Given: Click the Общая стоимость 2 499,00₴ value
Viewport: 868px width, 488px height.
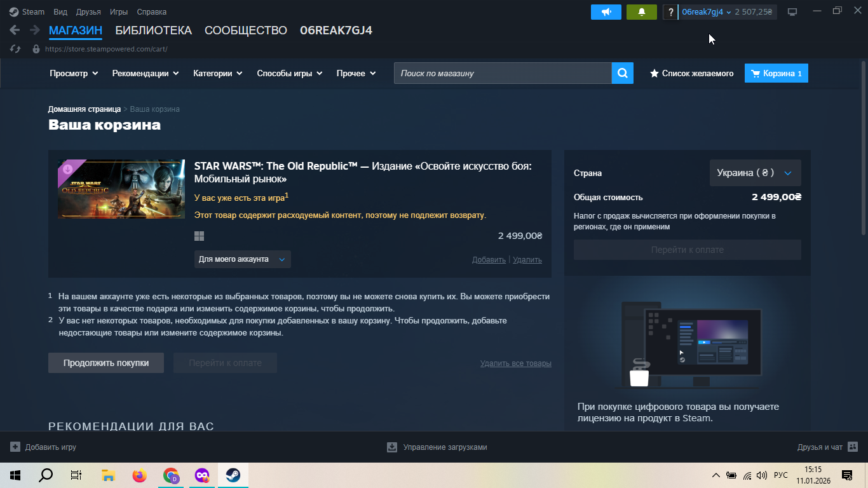Looking at the screenshot, I should pyautogui.click(x=776, y=198).
